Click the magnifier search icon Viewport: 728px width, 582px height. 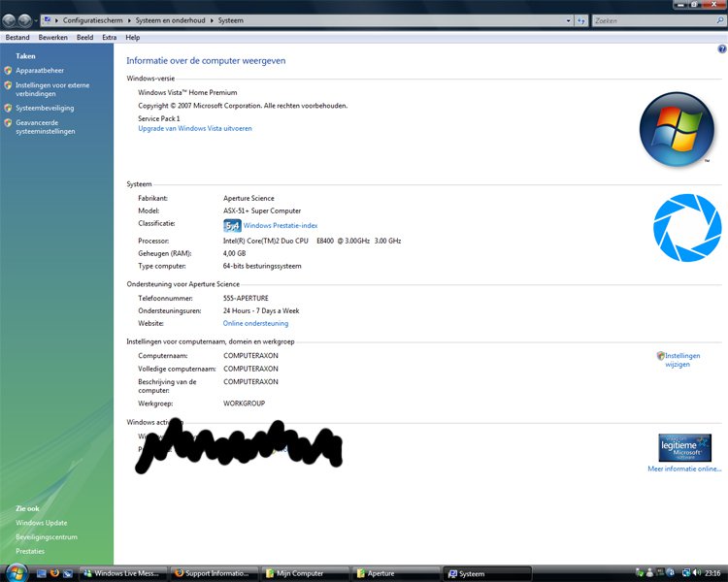[x=720, y=20]
